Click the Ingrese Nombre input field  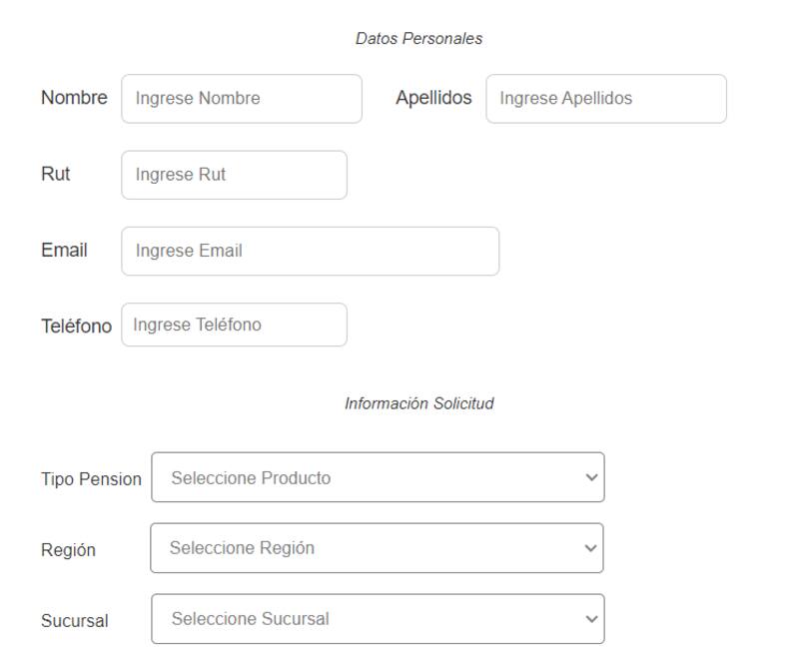pyautogui.click(x=241, y=99)
